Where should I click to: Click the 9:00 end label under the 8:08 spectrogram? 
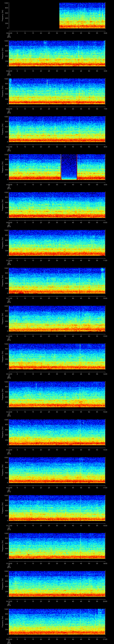[105, 184]
